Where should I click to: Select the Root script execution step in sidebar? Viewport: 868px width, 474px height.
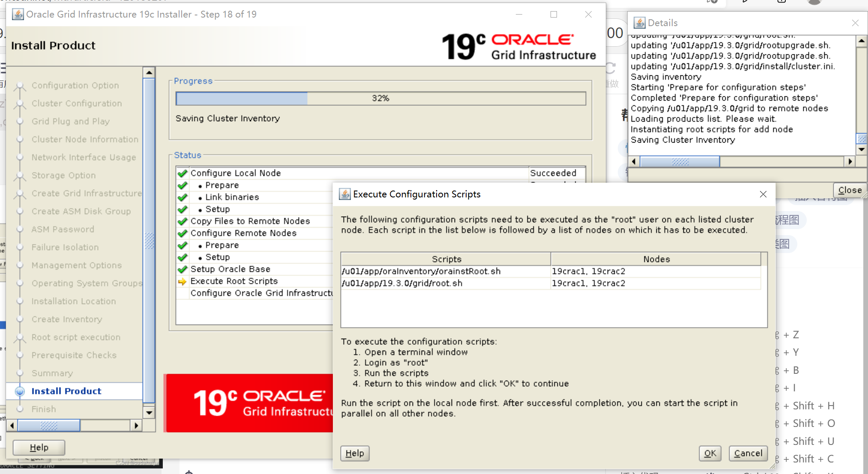click(x=76, y=337)
